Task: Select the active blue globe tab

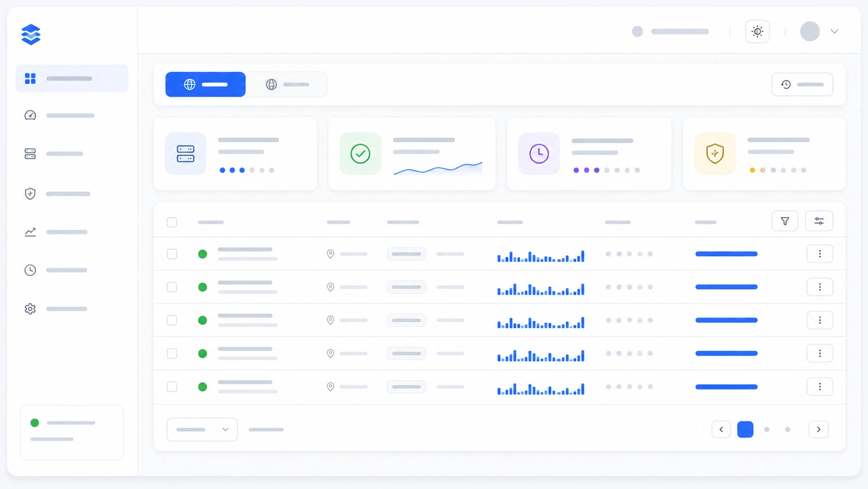Action: click(206, 84)
